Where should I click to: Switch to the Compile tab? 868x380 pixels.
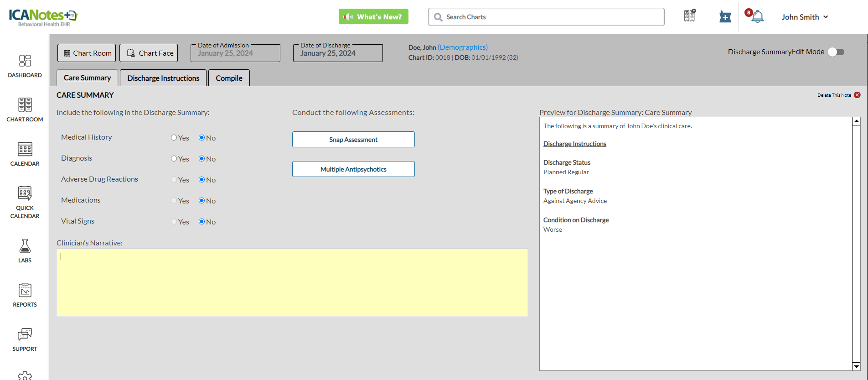pos(229,78)
